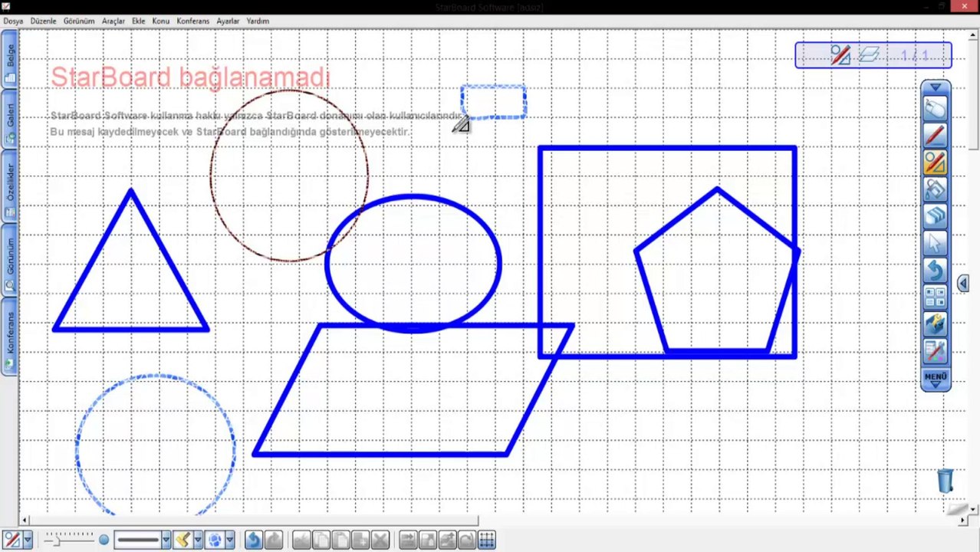Screen dimensions: 980x552
Task: Click the cut icon in bottom toolbar
Action: click(x=301, y=540)
